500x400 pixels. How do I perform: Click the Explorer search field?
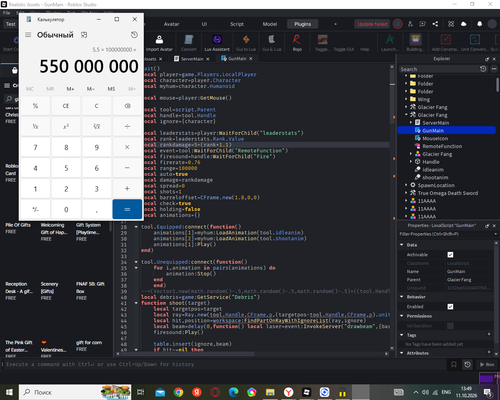click(x=439, y=69)
